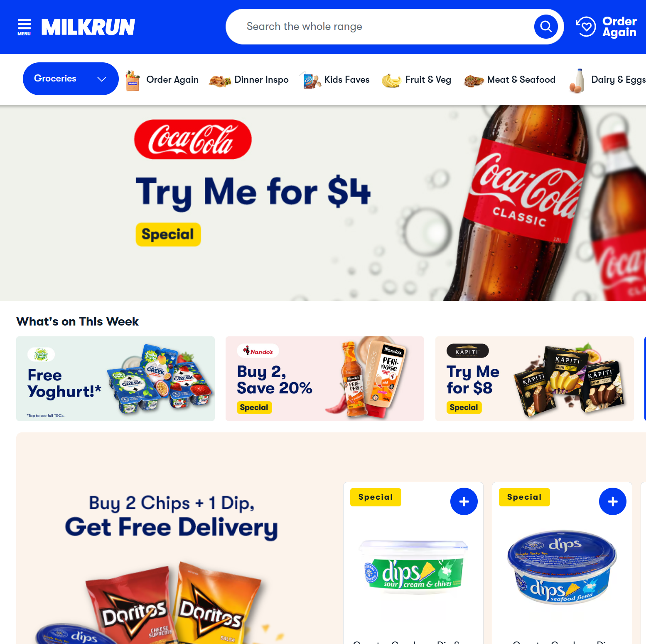Click the Meat & Seafood steak icon
This screenshot has height=644, width=646.
[x=474, y=80]
